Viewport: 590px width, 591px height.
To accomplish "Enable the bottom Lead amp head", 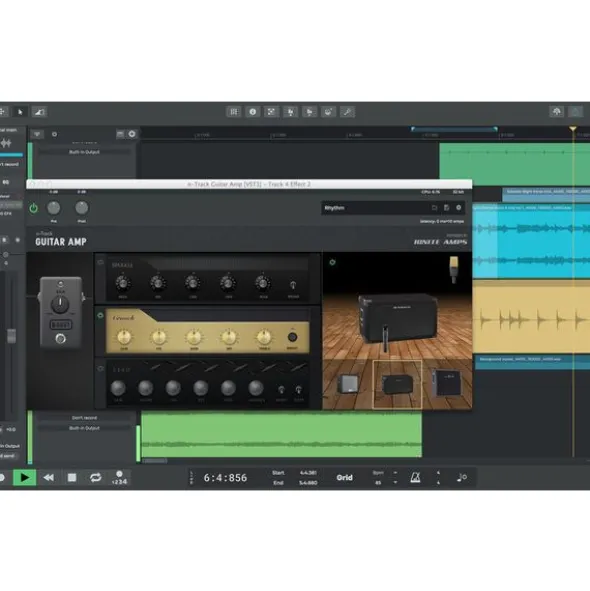I will tap(100, 369).
